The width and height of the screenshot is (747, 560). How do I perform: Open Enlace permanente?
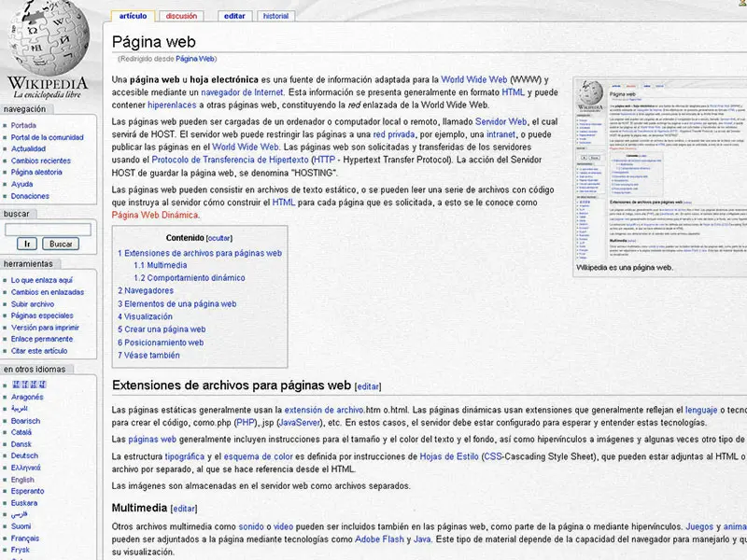(42, 339)
